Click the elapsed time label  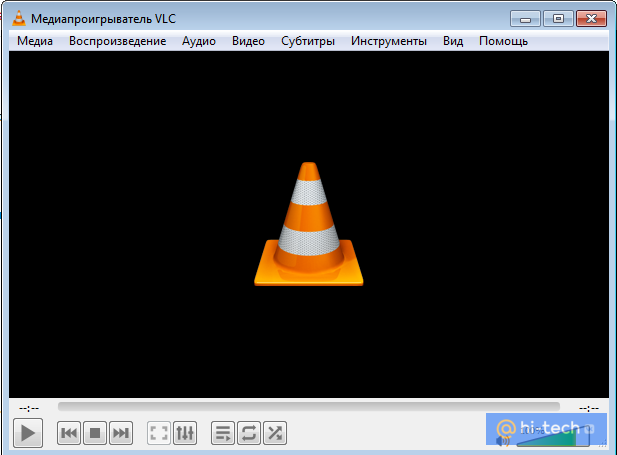point(29,408)
